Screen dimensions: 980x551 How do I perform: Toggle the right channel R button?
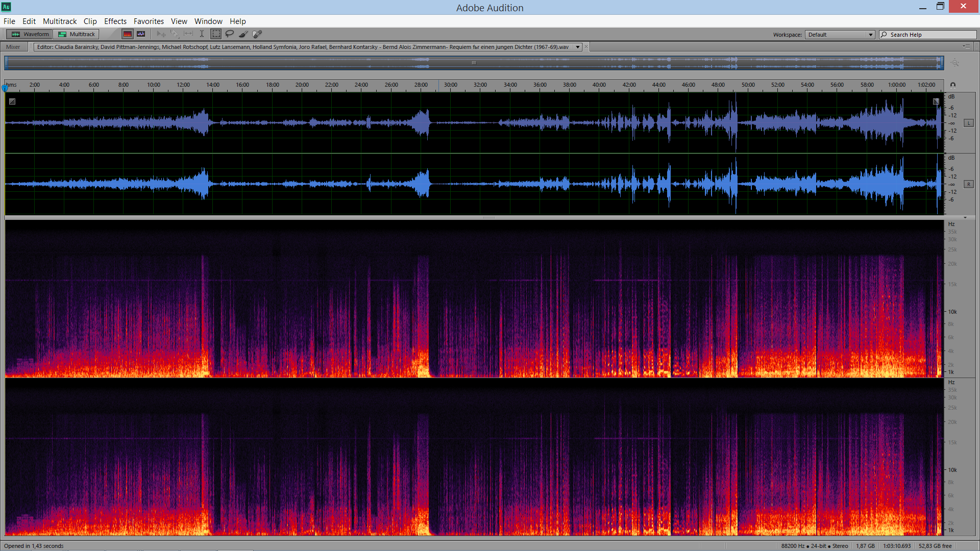[968, 184]
